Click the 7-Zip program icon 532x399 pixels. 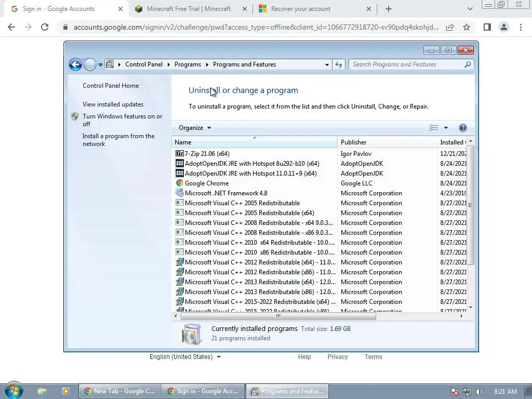point(179,153)
